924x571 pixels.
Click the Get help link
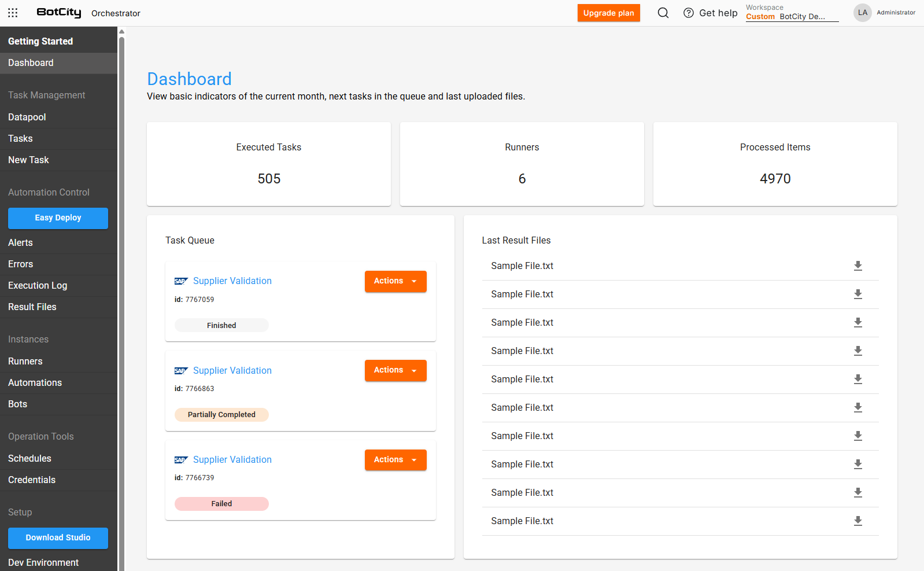pyautogui.click(x=718, y=13)
